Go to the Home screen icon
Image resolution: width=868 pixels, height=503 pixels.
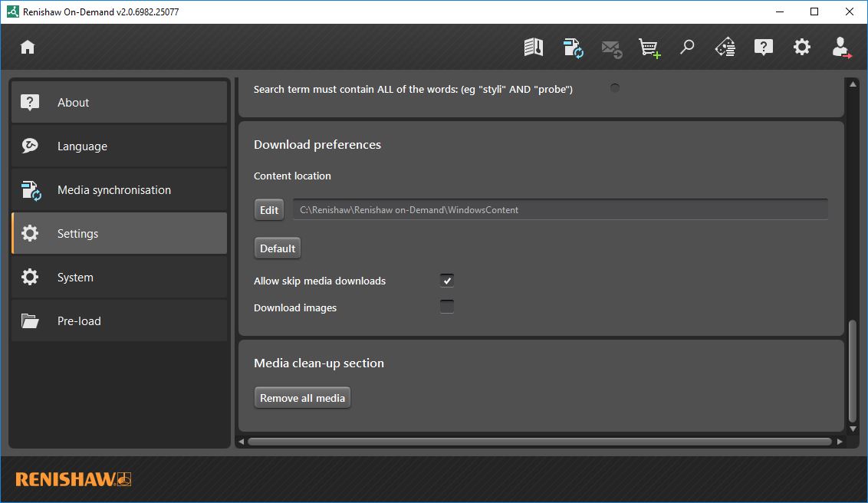coord(28,48)
